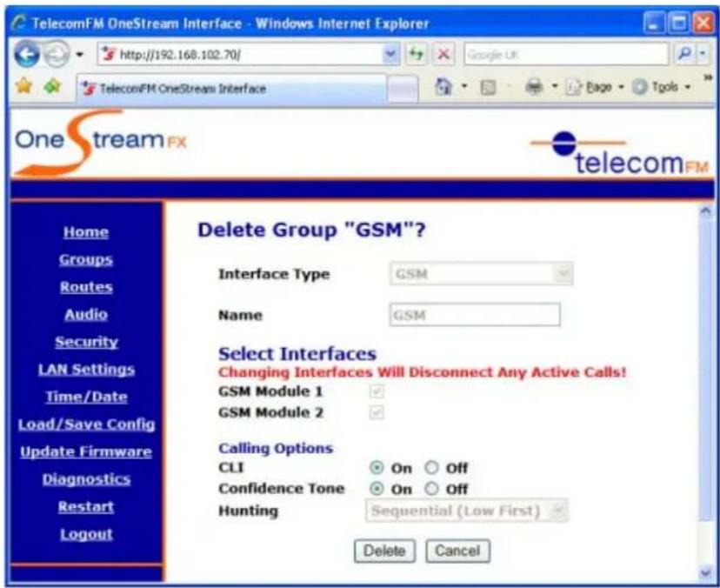Click the Home page toolbar icon

coord(443,86)
